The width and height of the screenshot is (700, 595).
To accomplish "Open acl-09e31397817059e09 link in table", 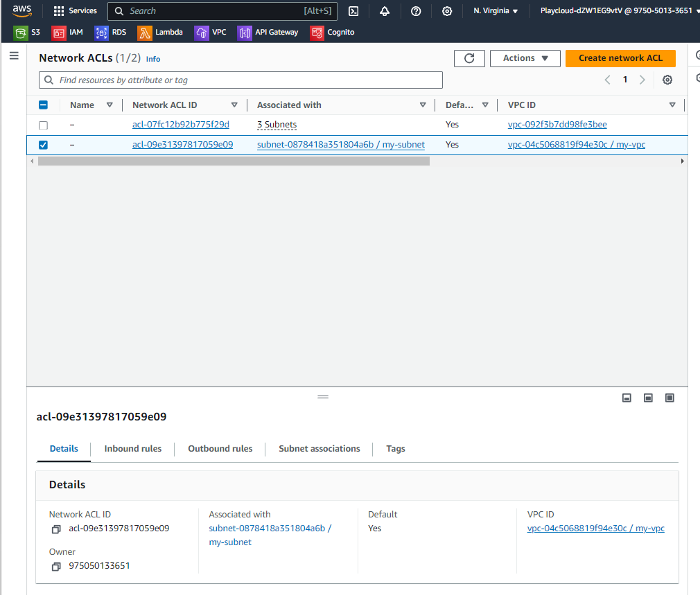I will point(182,145).
